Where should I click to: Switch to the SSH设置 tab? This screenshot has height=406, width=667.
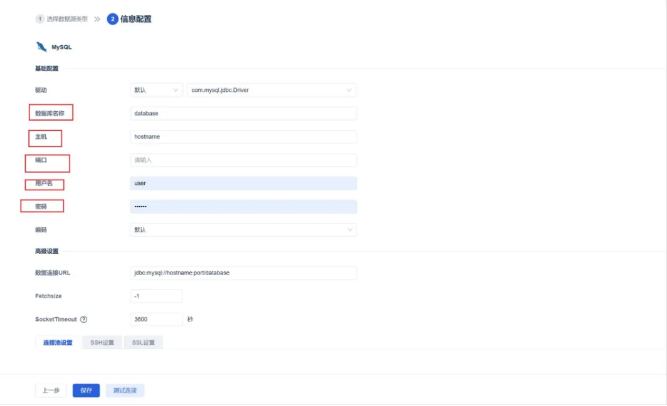point(102,343)
